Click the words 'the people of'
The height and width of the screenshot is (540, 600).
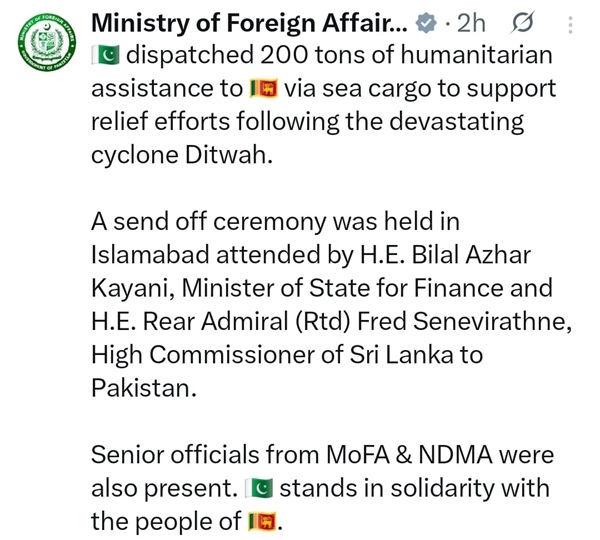166,522
